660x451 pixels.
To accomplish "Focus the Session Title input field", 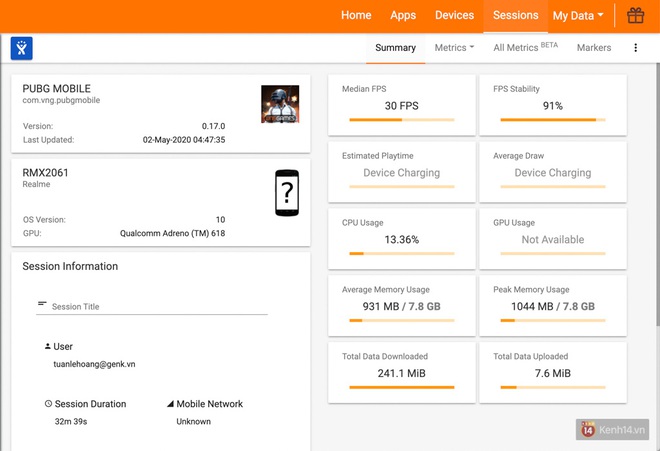I will [x=152, y=307].
